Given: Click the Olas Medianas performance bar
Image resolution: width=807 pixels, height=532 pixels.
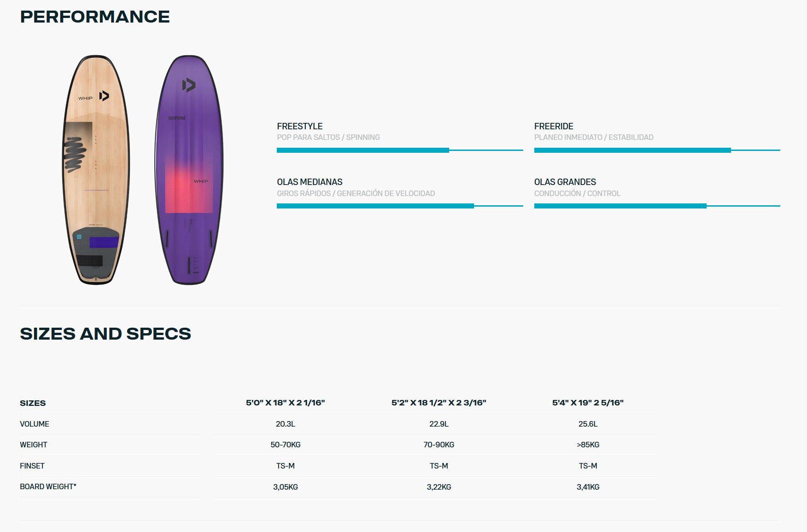Looking at the screenshot, I should click(x=400, y=206).
